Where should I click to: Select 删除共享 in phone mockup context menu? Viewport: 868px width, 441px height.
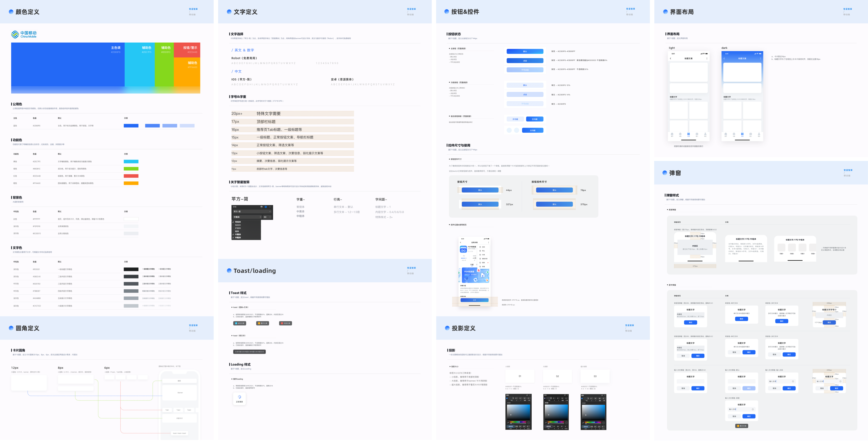point(483,259)
